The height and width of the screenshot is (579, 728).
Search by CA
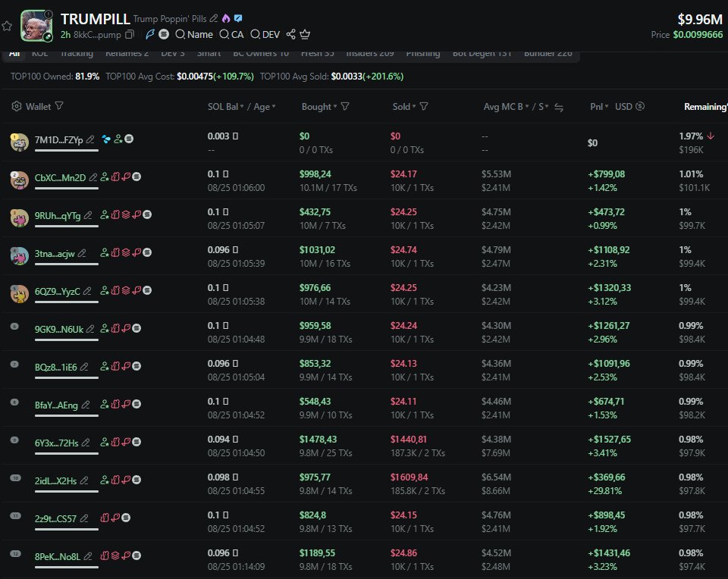[x=231, y=34]
